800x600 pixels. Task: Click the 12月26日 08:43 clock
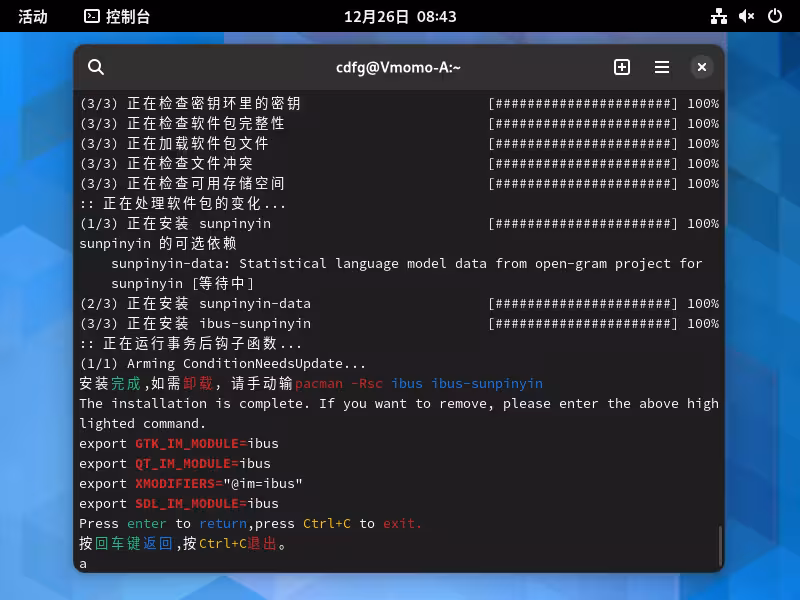[x=400, y=16]
